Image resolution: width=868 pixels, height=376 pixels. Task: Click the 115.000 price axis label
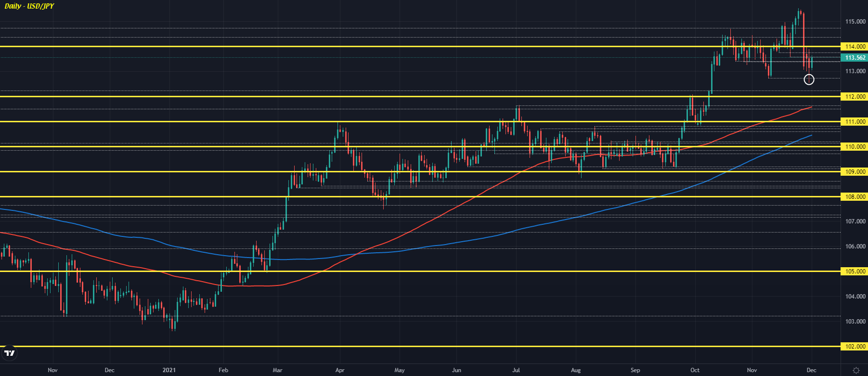click(855, 22)
